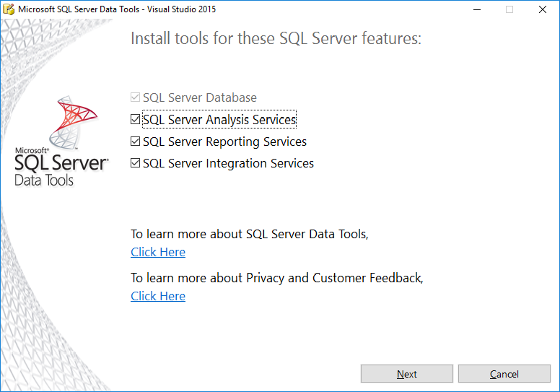This screenshot has width=560, height=392.
Task: Click the installer icon in the title bar
Action: coord(9,9)
